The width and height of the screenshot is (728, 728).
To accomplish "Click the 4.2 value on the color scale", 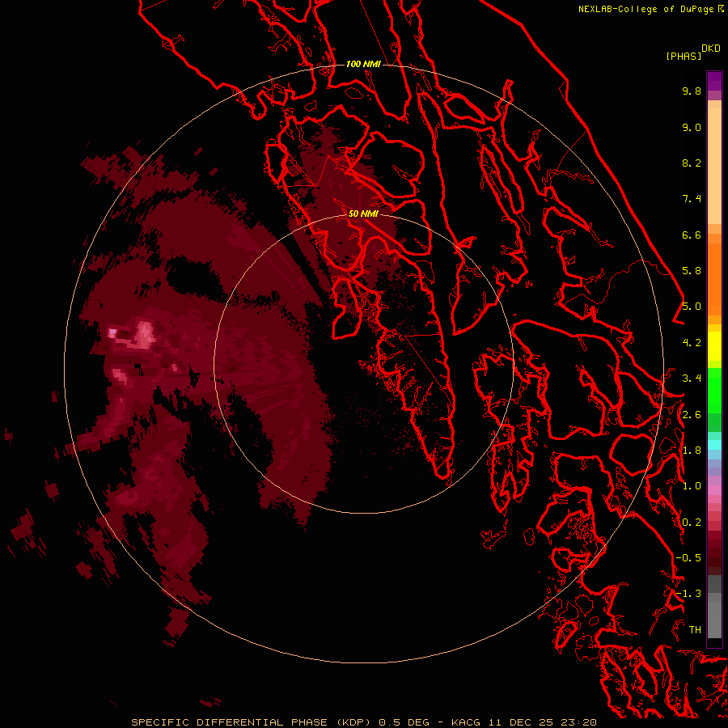I will coord(692,343).
